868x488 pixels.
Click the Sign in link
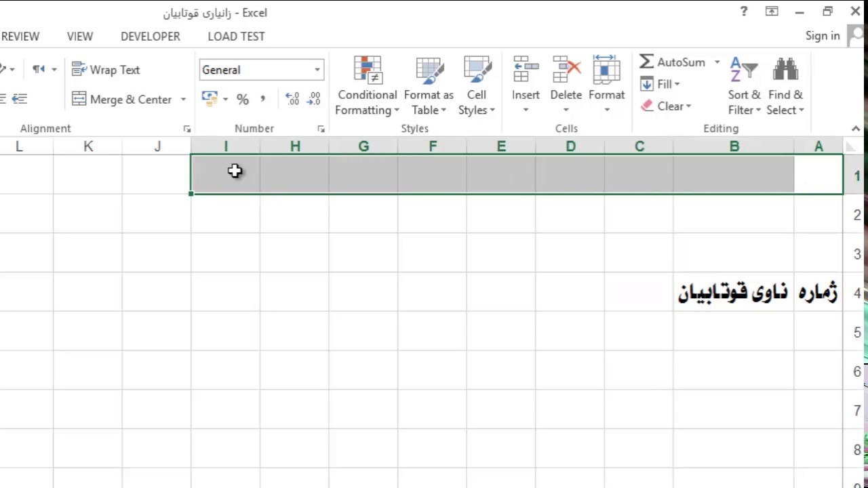pos(823,36)
